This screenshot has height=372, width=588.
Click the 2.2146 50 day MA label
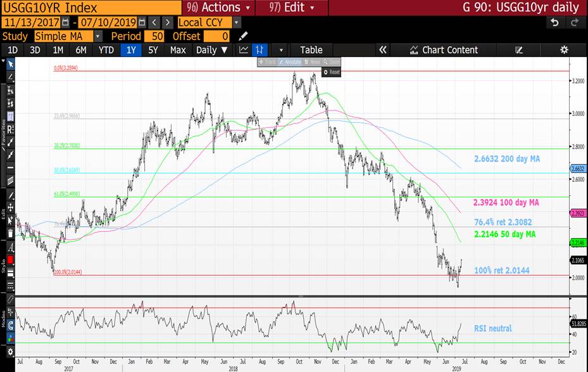coord(504,234)
